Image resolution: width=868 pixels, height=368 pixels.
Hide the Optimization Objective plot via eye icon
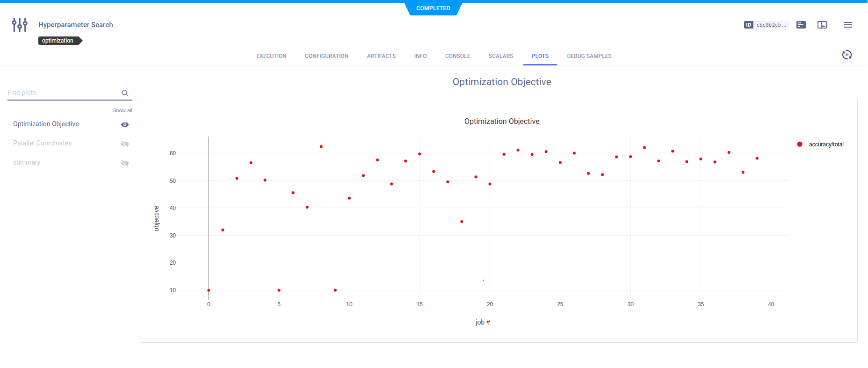click(x=125, y=125)
